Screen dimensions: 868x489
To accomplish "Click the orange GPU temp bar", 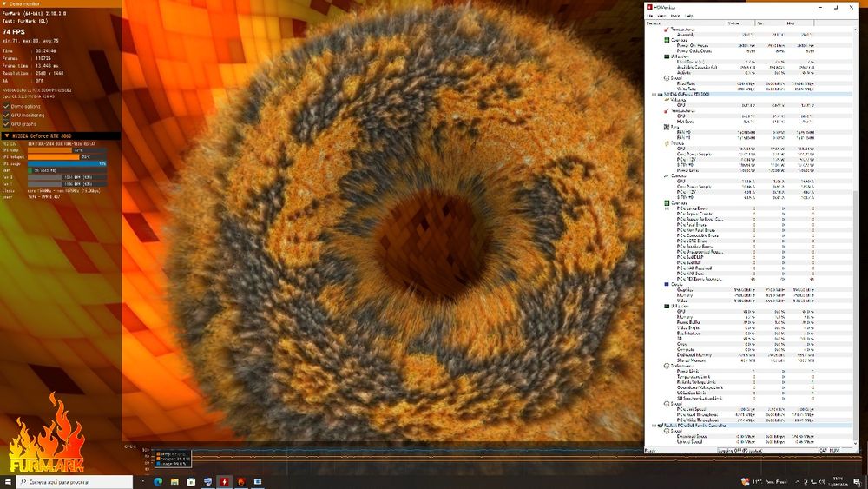I will pos(49,150).
